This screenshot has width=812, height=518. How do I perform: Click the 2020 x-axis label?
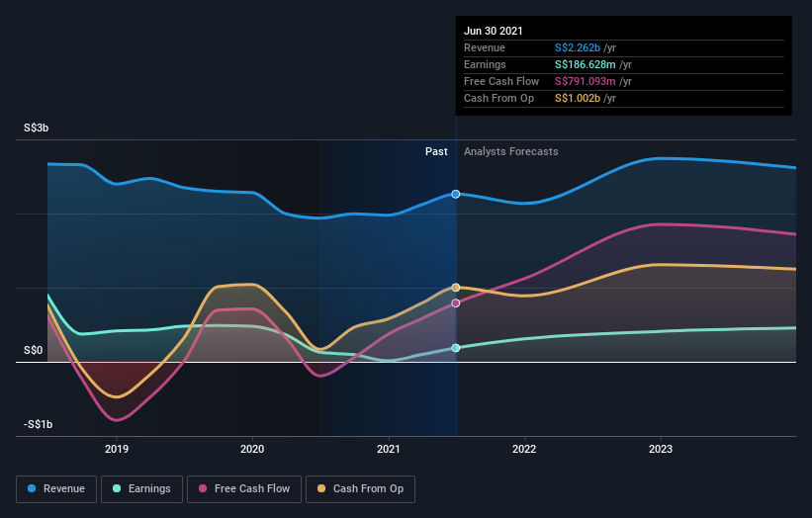[x=252, y=449]
